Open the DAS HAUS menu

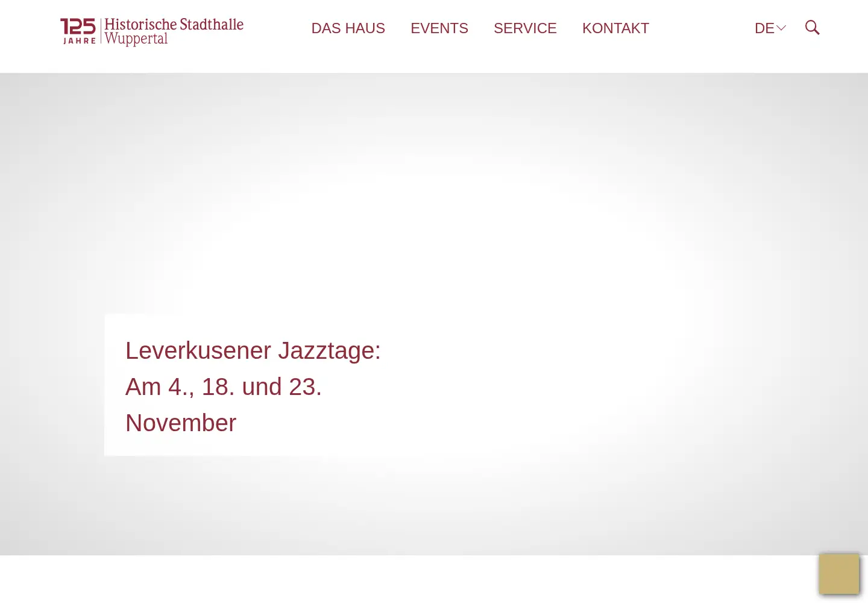pos(348,28)
